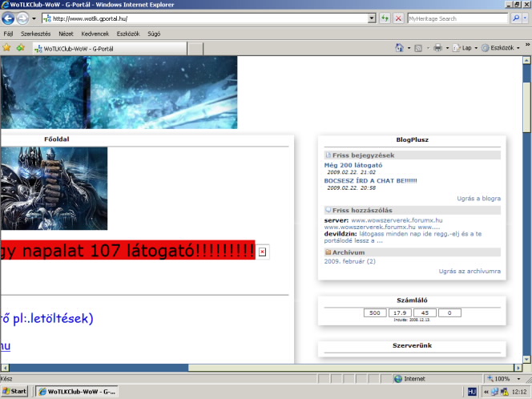Expand hidden tray icons chevron

(486, 392)
